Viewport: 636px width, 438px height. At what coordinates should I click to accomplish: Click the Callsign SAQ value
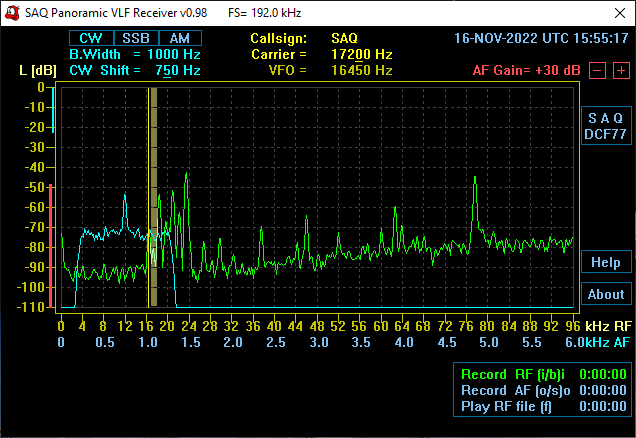point(344,39)
